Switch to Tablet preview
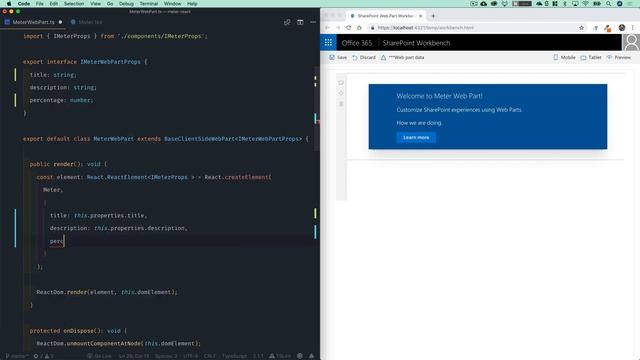Viewport: 640px width, 360px height. pyautogui.click(x=591, y=58)
